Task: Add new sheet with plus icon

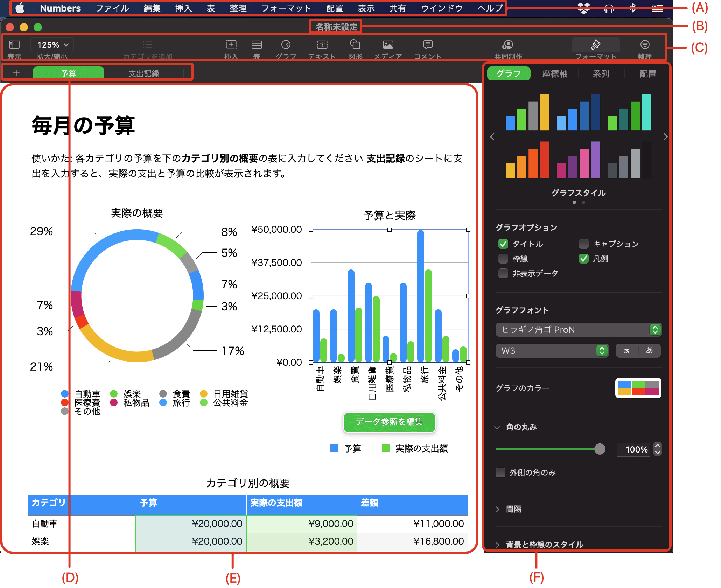Action: (16, 73)
